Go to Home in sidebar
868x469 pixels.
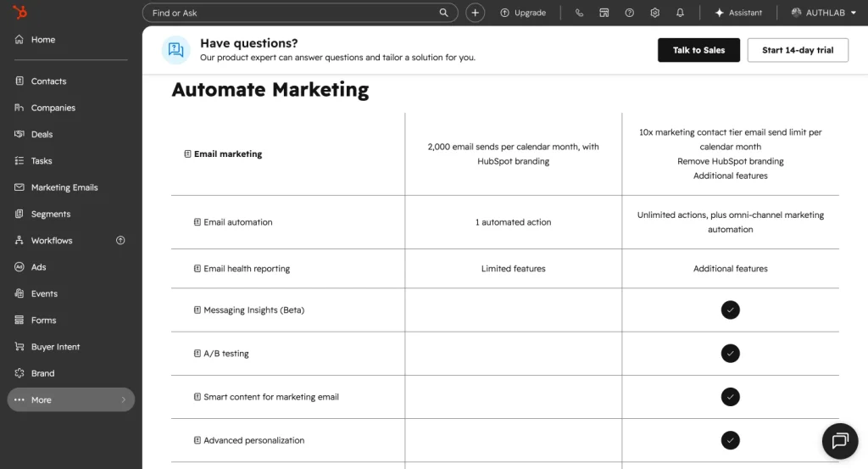pyautogui.click(x=71, y=40)
